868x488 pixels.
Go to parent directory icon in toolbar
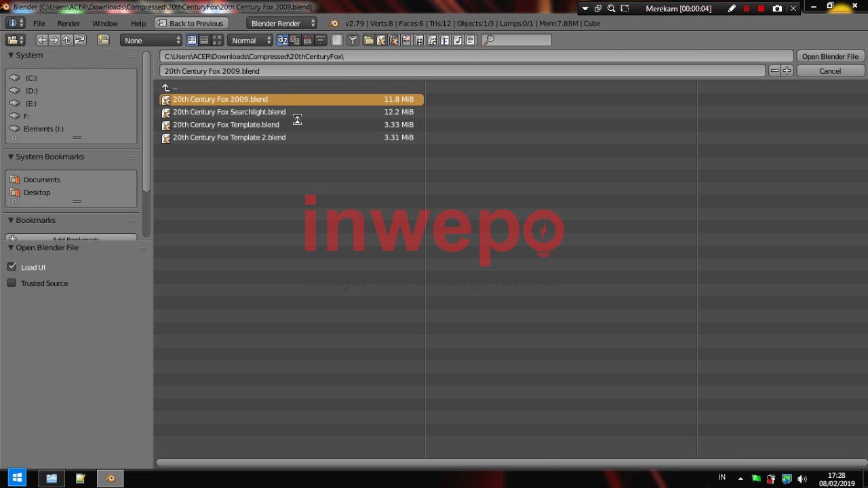[x=66, y=40]
